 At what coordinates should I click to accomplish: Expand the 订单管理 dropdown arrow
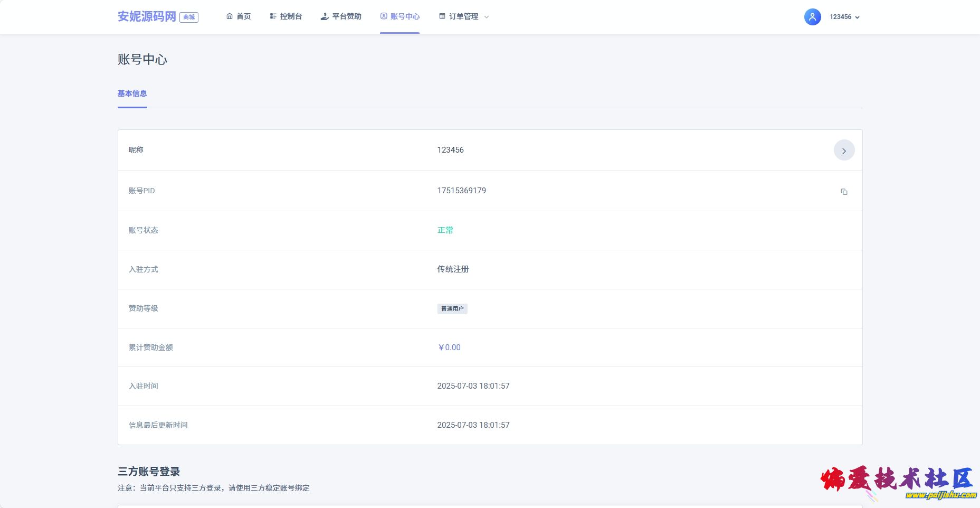pyautogui.click(x=487, y=17)
